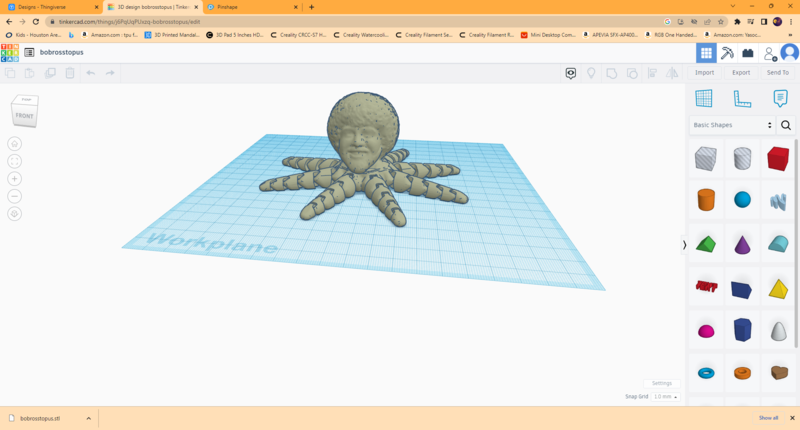The height and width of the screenshot is (430, 800).
Task: Pick the red Box shape
Action: 778,158
